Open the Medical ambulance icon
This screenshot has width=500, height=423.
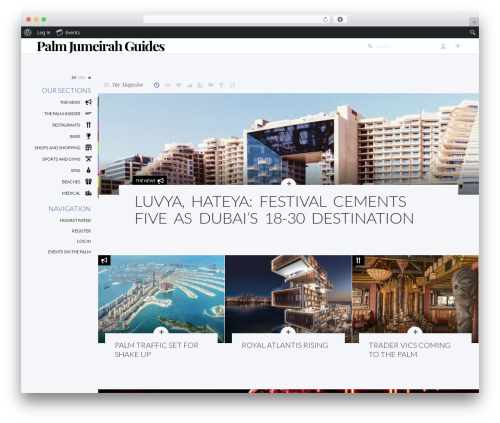88,193
